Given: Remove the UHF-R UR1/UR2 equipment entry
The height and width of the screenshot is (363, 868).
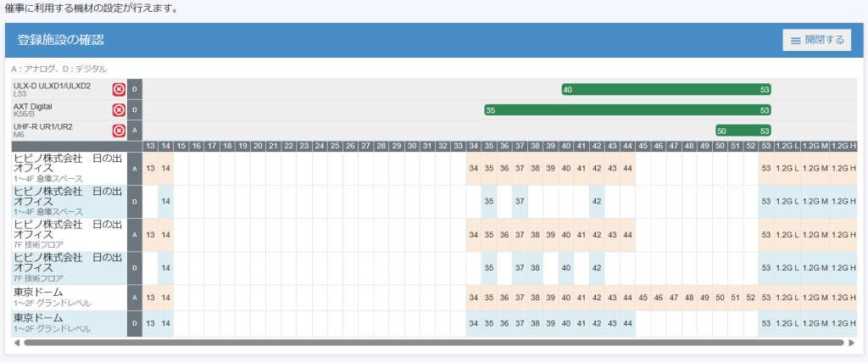Looking at the screenshot, I should [x=119, y=130].
